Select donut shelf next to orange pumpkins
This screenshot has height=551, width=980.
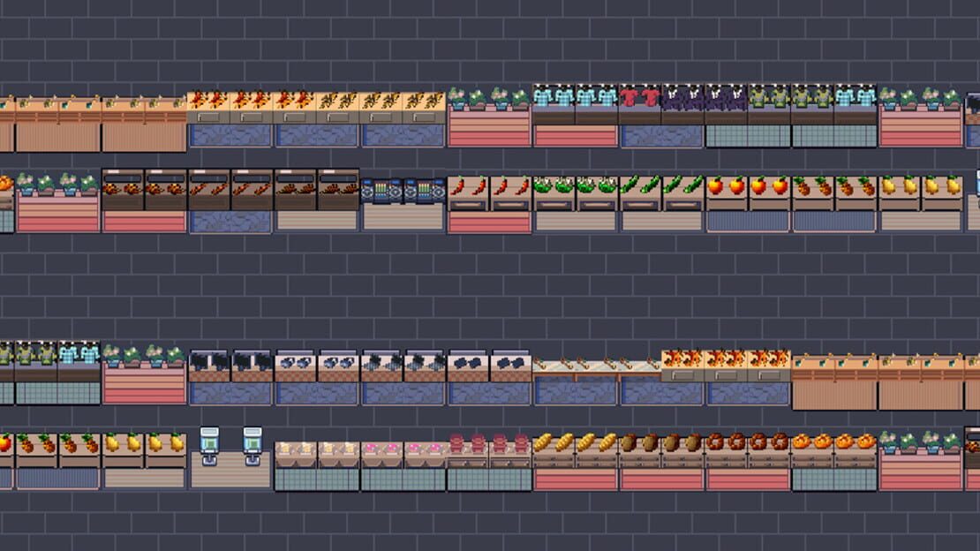coord(748,462)
